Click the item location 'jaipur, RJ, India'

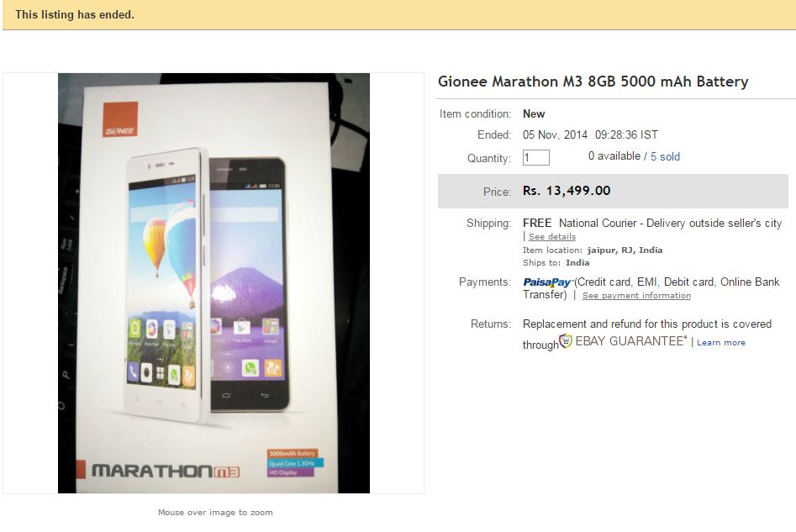point(625,250)
